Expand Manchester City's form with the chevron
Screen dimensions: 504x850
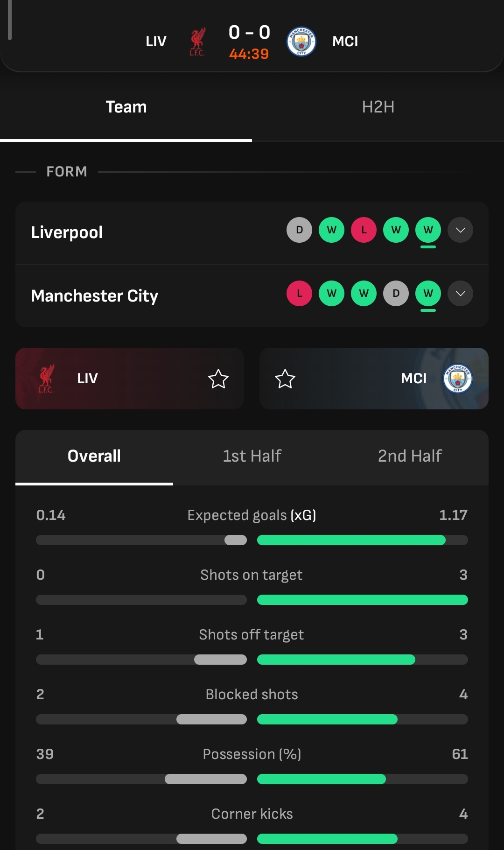[460, 293]
